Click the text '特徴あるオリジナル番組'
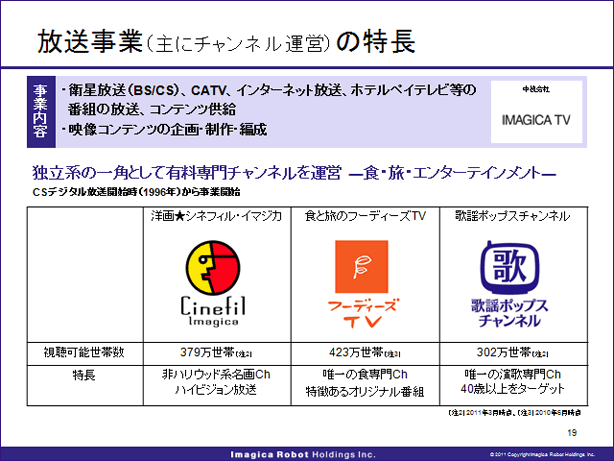Screen dimensions: 614x461 click(365, 391)
